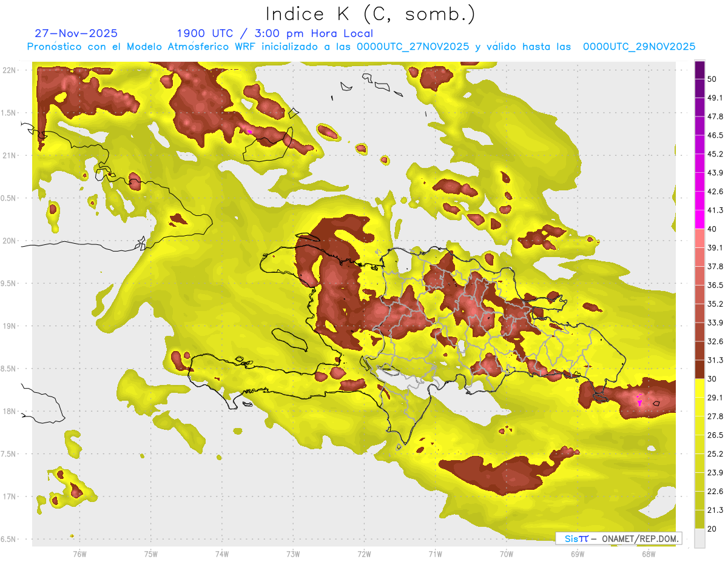
Task: Click the "29.1" colorbar value
Action: [715, 398]
